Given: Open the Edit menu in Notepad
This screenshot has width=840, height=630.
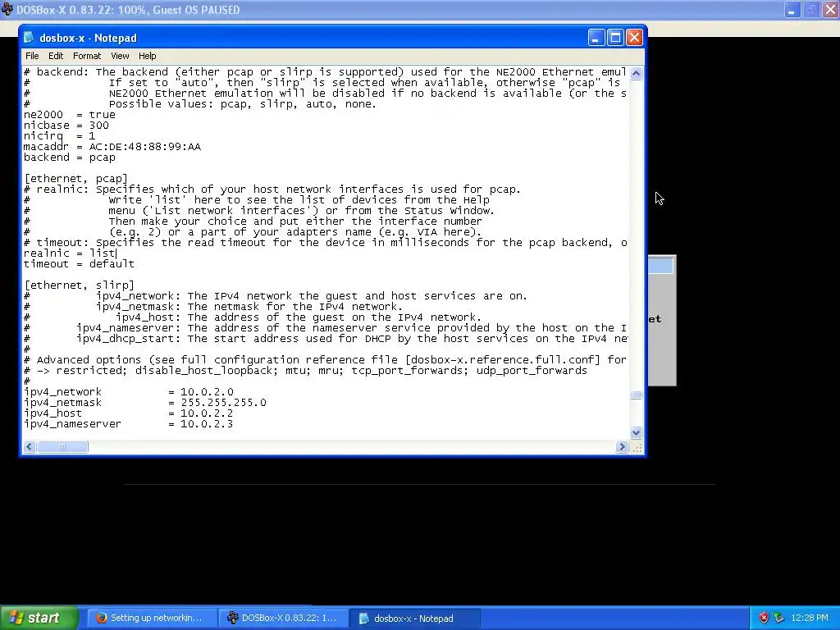Looking at the screenshot, I should coord(56,56).
